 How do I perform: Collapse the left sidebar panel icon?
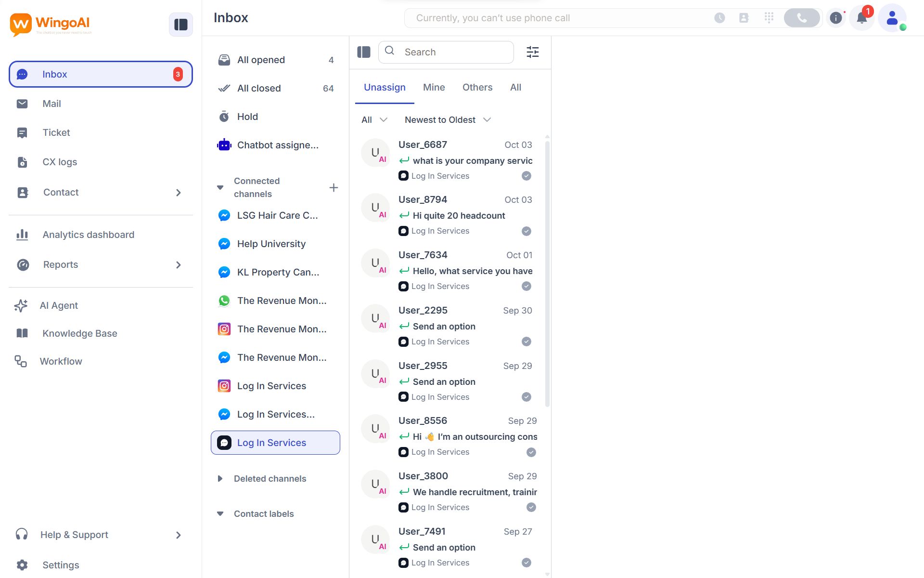[x=180, y=25]
